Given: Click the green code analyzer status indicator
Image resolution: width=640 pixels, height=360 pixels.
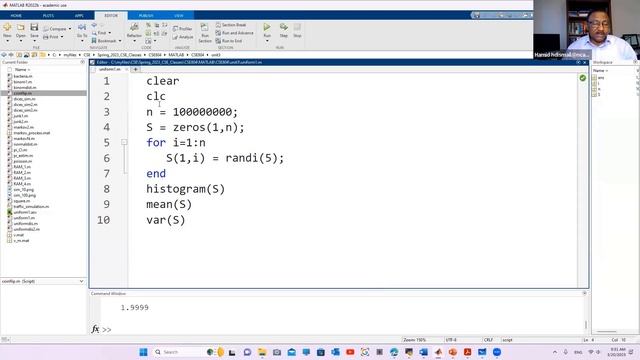Looking at the screenshot, I should pos(582,78).
